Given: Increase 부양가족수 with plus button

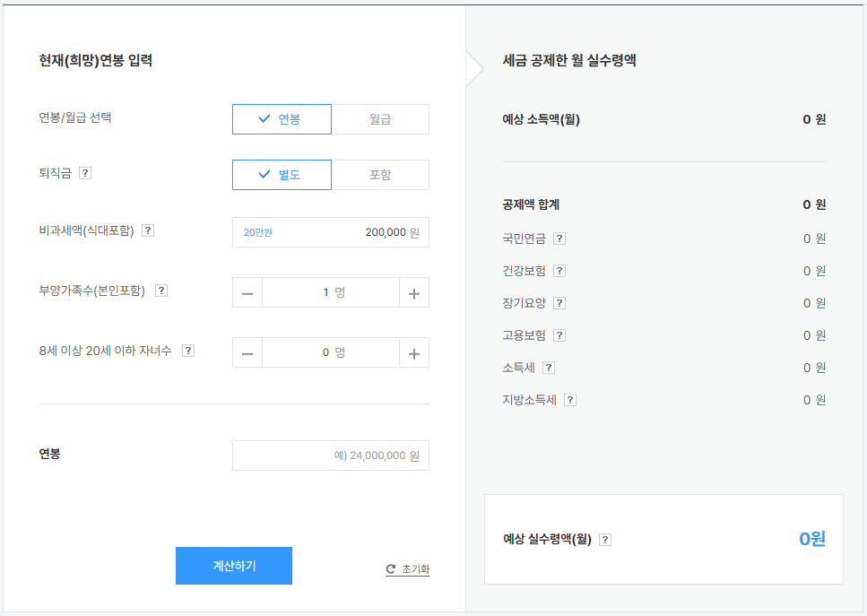Looking at the screenshot, I should (x=413, y=291).
